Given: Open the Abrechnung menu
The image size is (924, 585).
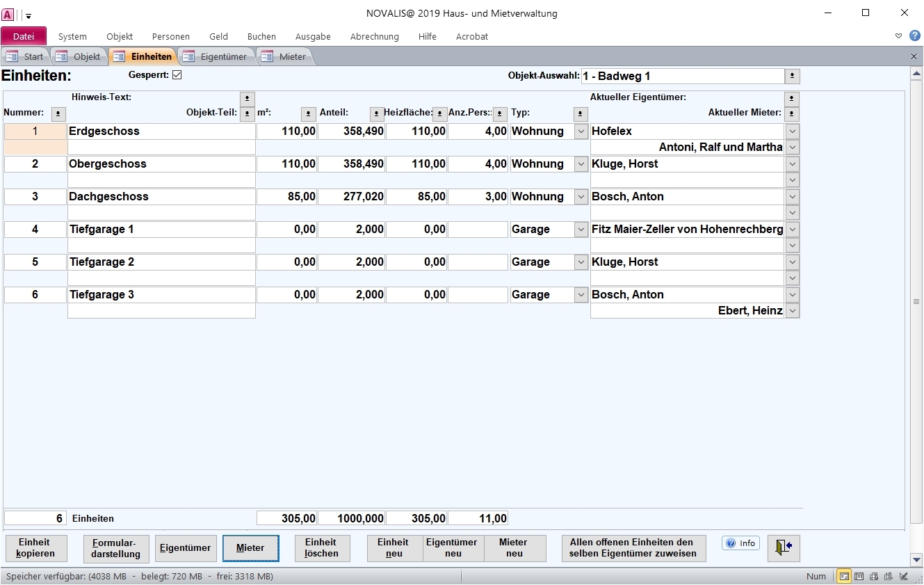Looking at the screenshot, I should pyautogui.click(x=374, y=36).
